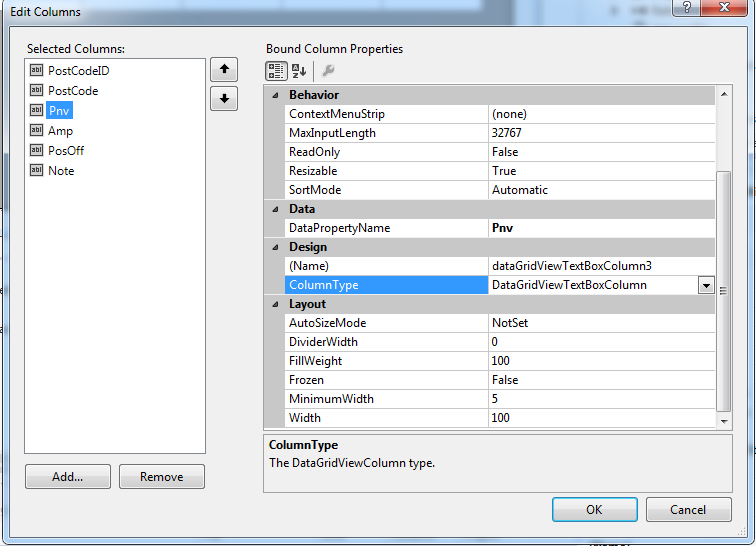
Task: Click the Categorized view toolbar icon
Action: (x=276, y=71)
